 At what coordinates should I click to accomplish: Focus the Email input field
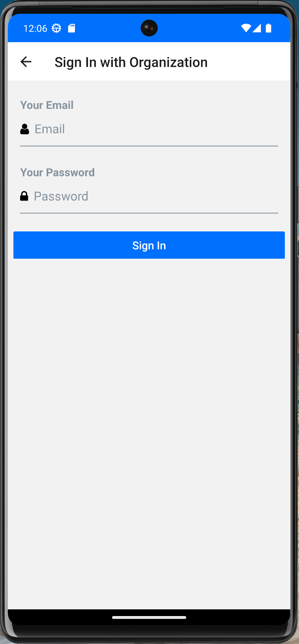pos(149,129)
